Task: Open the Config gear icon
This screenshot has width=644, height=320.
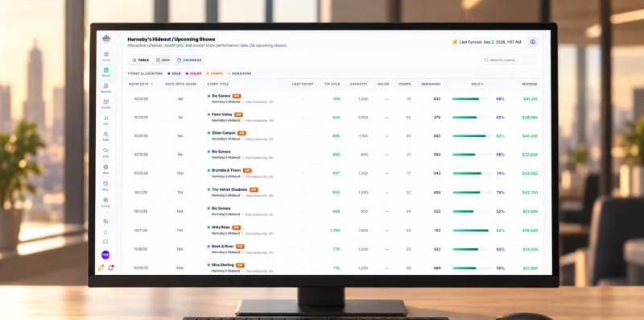Action: click(106, 202)
